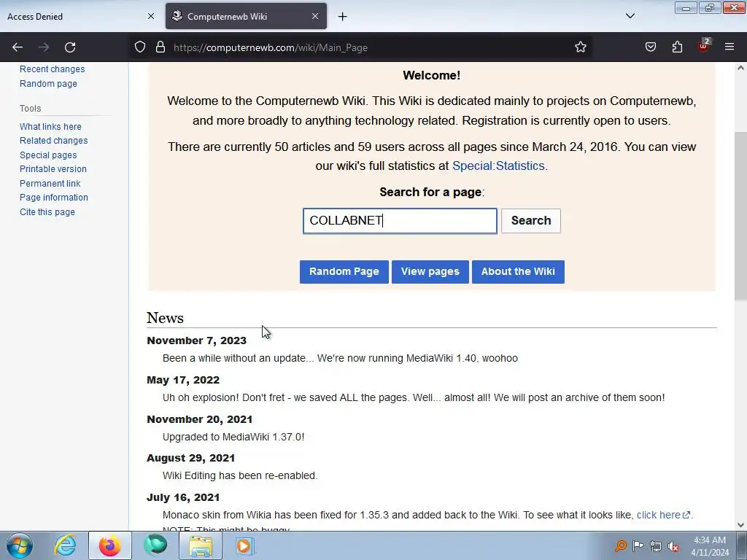Expand the list all tabs chevron
Viewport: 747px width, 560px height.
(x=630, y=16)
